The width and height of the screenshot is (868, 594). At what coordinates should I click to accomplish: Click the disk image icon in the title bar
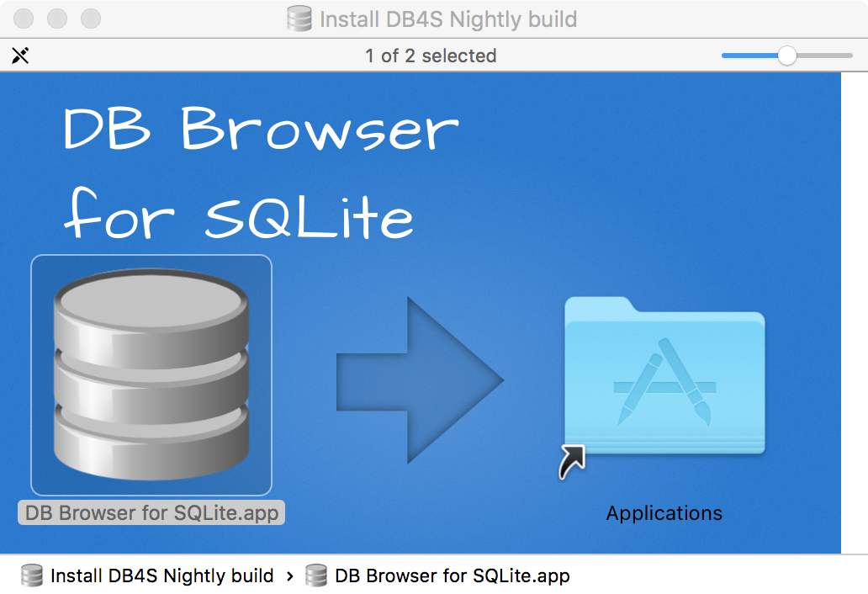[x=299, y=19]
